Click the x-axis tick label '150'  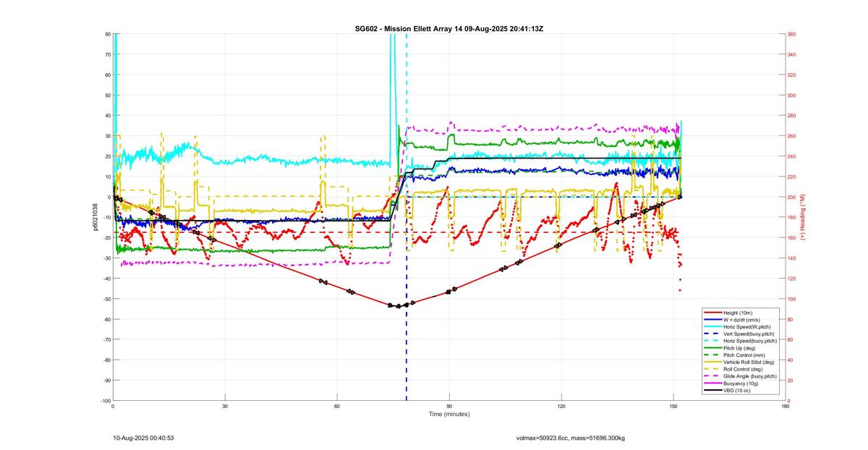[673, 406]
